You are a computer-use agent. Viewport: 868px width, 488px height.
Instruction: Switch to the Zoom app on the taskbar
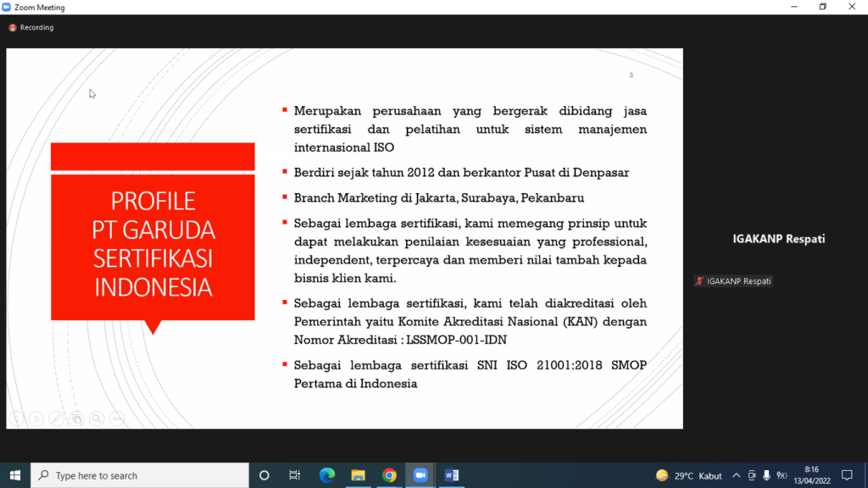pos(420,475)
